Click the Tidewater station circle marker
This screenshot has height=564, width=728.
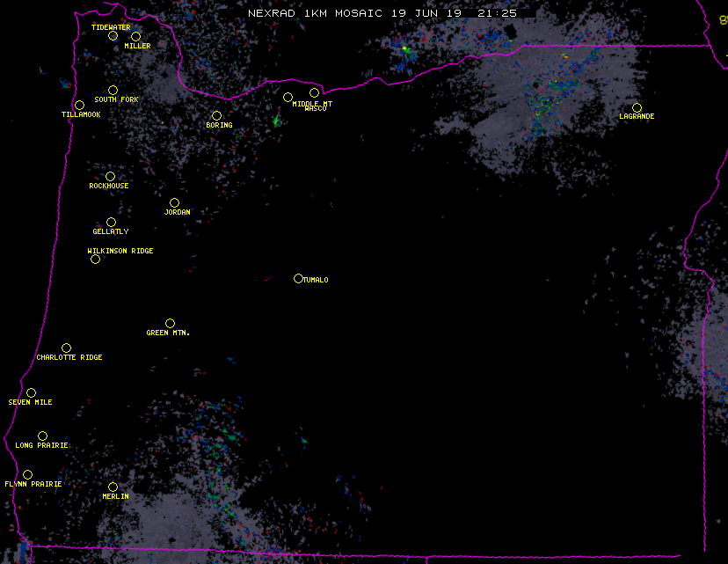click(x=113, y=35)
